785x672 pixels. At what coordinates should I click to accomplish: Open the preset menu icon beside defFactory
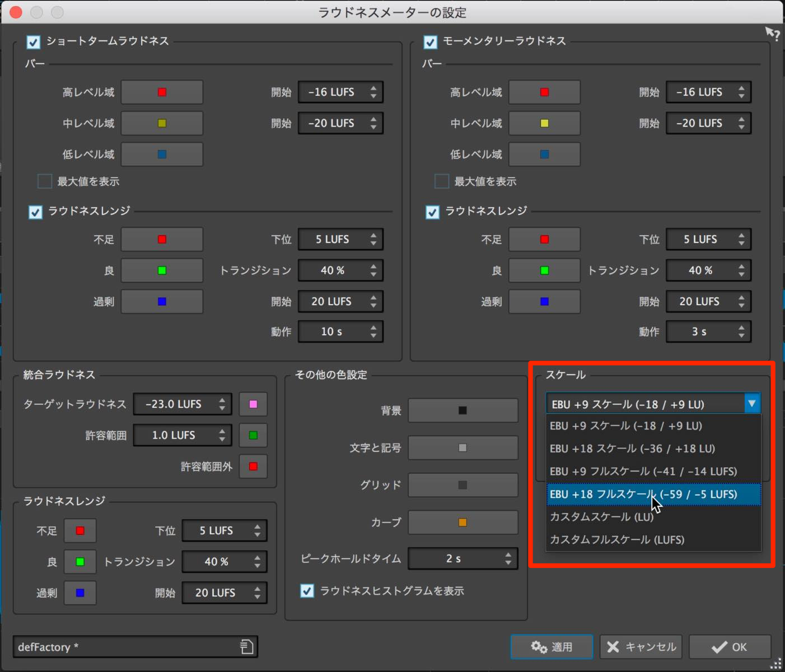coord(246,647)
